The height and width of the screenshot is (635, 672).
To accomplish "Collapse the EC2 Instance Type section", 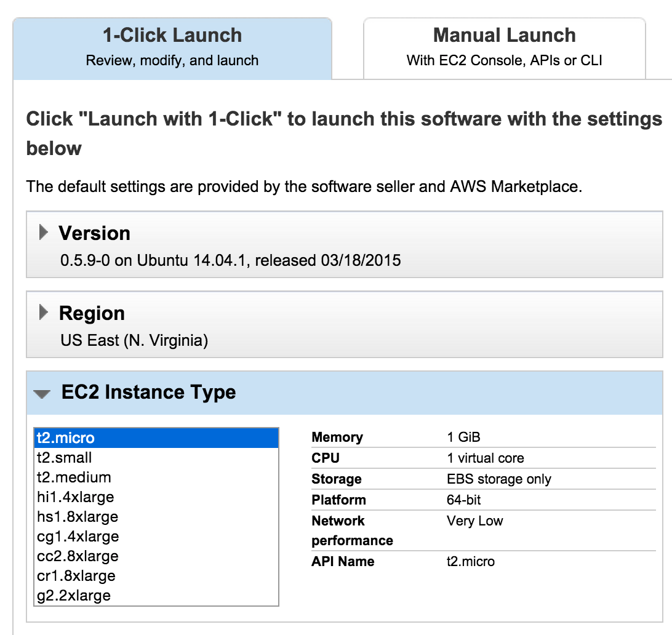I will [42, 394].
